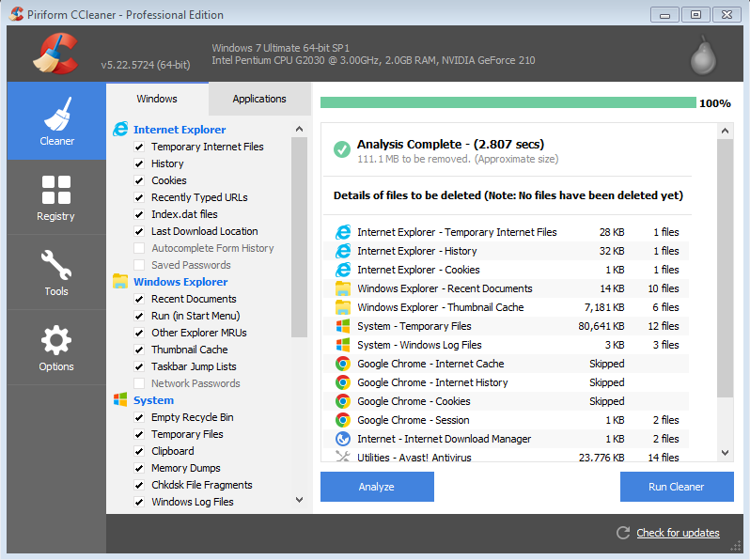Click IE icon beside Temporary Internet Files result

coord(343,232)
